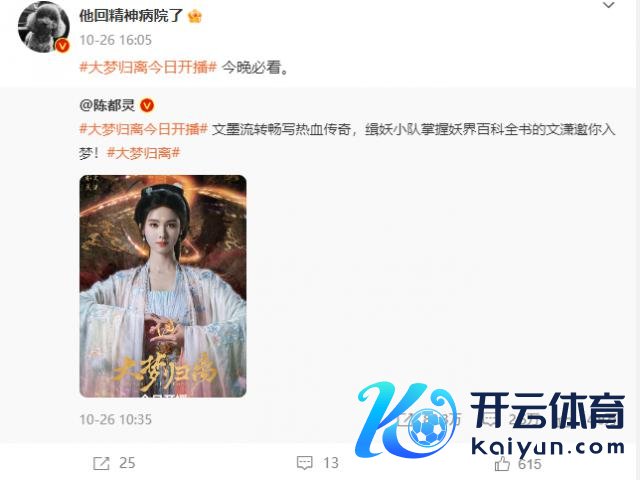Click the verified badge next to @陈都灵
Viewport: 640px width, 480px height.
tap(147, 106)
